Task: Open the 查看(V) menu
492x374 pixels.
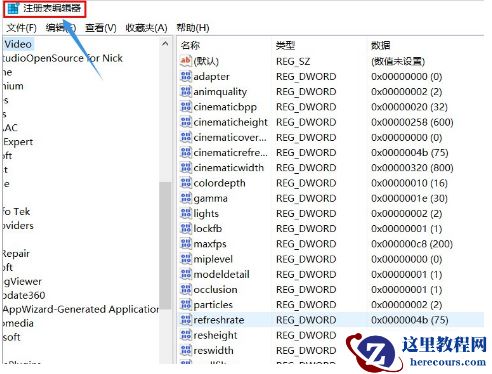Action: [101, 28]
